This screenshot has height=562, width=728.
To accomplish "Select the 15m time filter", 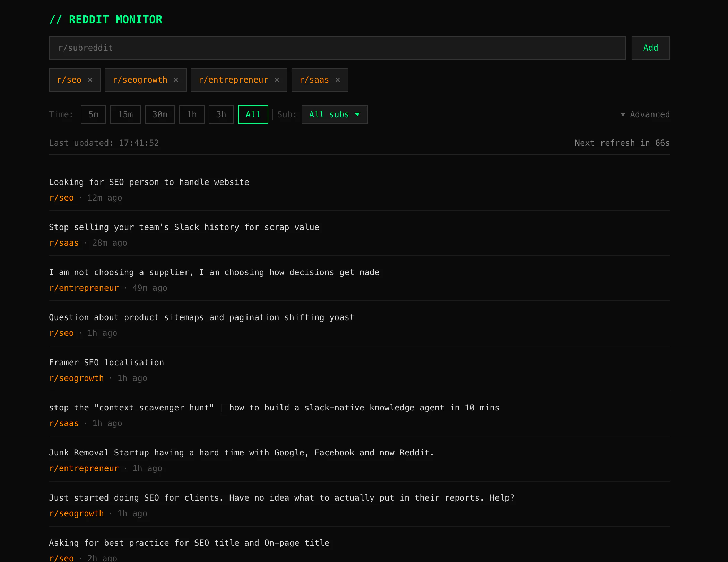I will click(125, 114).
